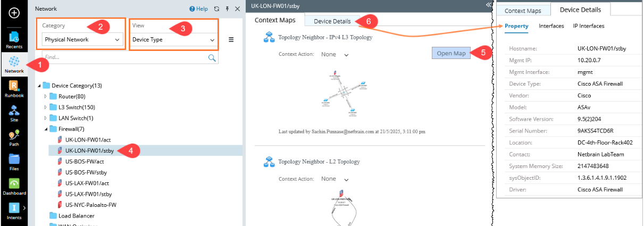Click the Contact value Netbrain LabTeam
Viewport: 644px width, 226px height.
[601, 154]
